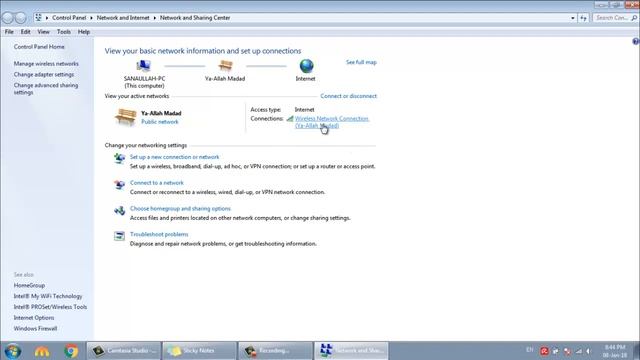Screen dimensions: 640x360
Task: Click Choose homegroup and sharing options link
Action: click(180, 209)
